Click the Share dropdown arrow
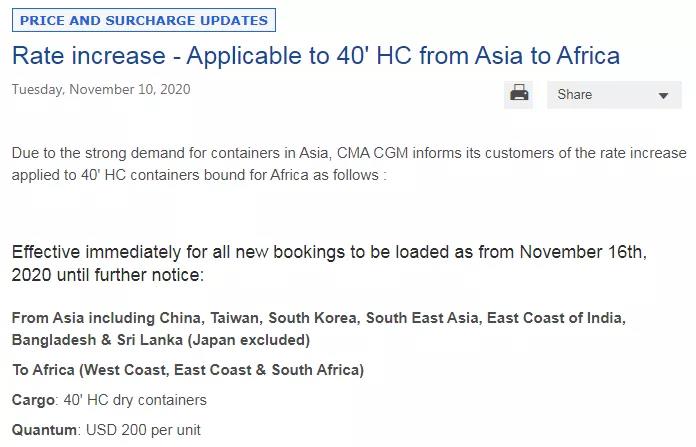Image resolution: width=696 pixels, height=447 pixels. pyautogui.click(x=663, y=96)
